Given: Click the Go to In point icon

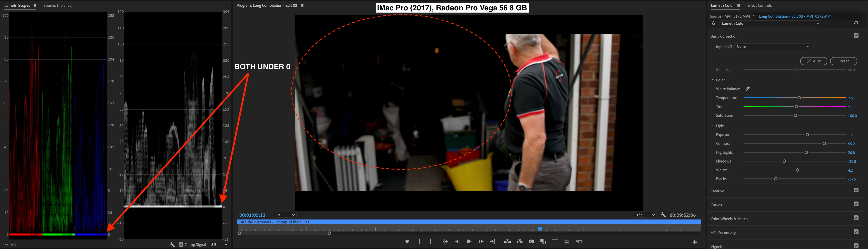Looking at the screenshot, I should click(446, 242).
